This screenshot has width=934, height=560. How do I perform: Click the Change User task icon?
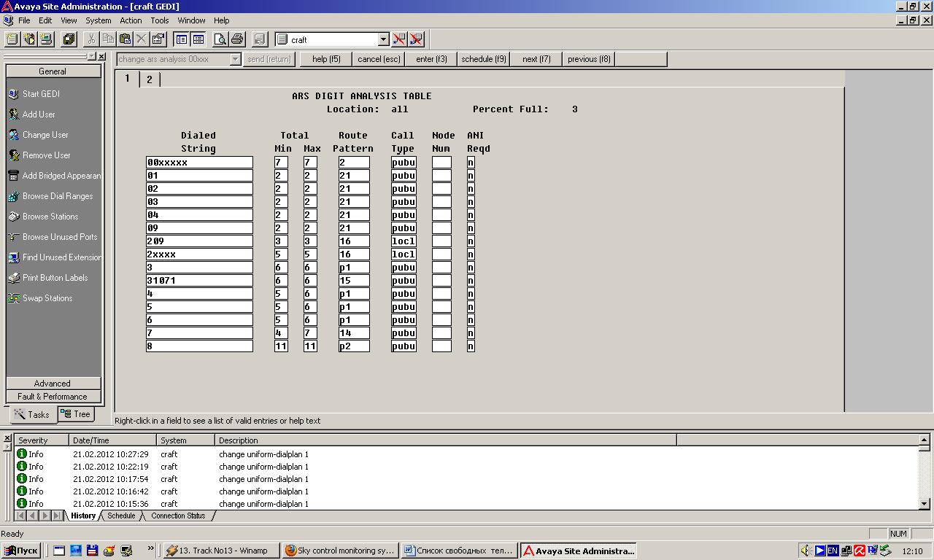pos(13,135)
